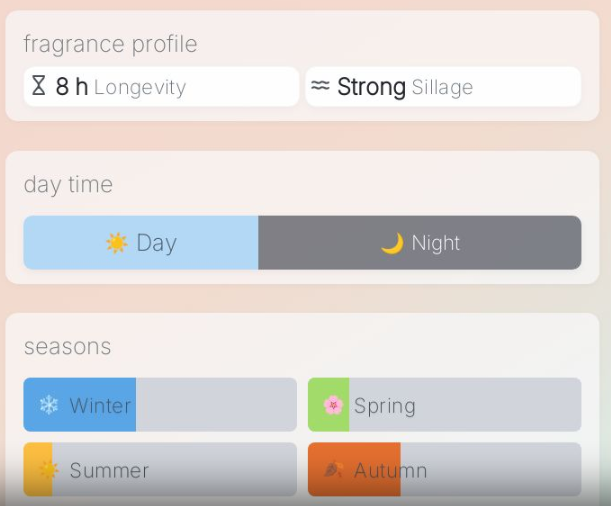Click the crescent moon icon beside Night

(392, 243)
